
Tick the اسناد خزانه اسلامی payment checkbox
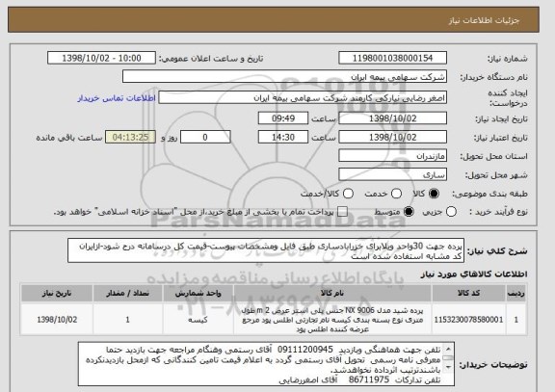(342, 212)
